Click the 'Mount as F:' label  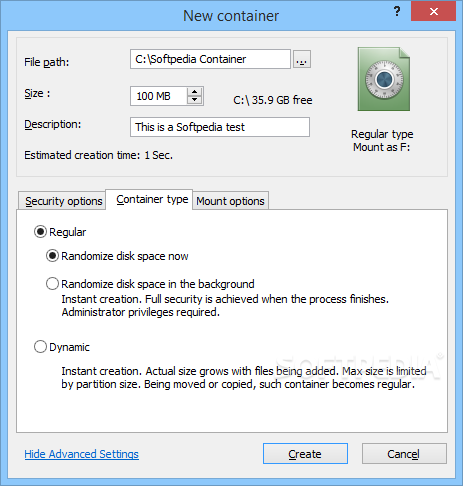pyautogui.click(x=382, y=147)
